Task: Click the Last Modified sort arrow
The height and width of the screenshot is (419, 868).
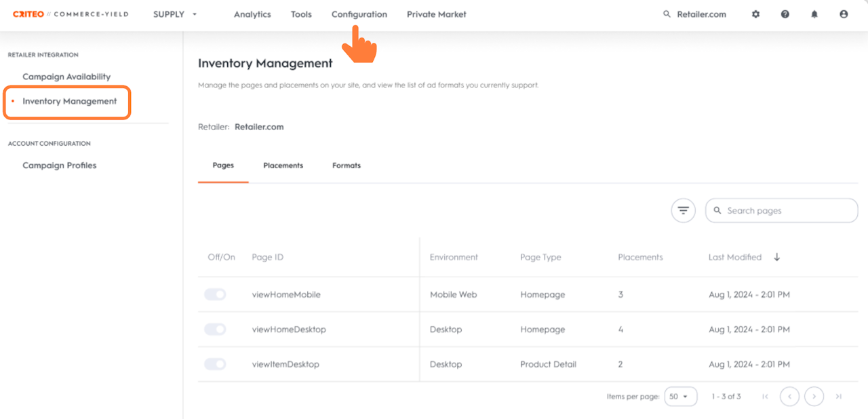Action: tap(777, 257)
